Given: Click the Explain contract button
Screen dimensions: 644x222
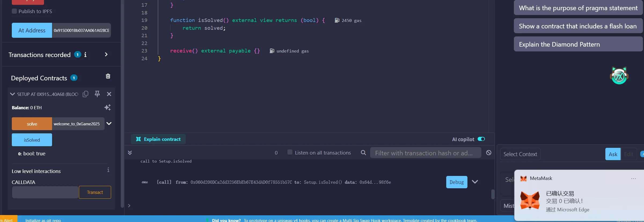Looking at the screenshot, I should coord(158,139).
